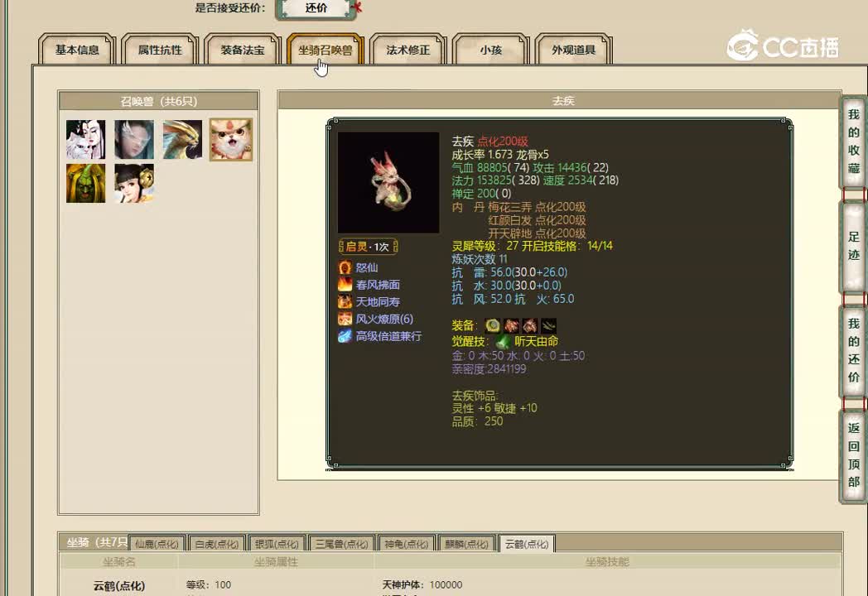Screen dimensions: 868x596
Task: Click the 成长率 1.673 龙骨x5 line
Action: coord(500,155)
